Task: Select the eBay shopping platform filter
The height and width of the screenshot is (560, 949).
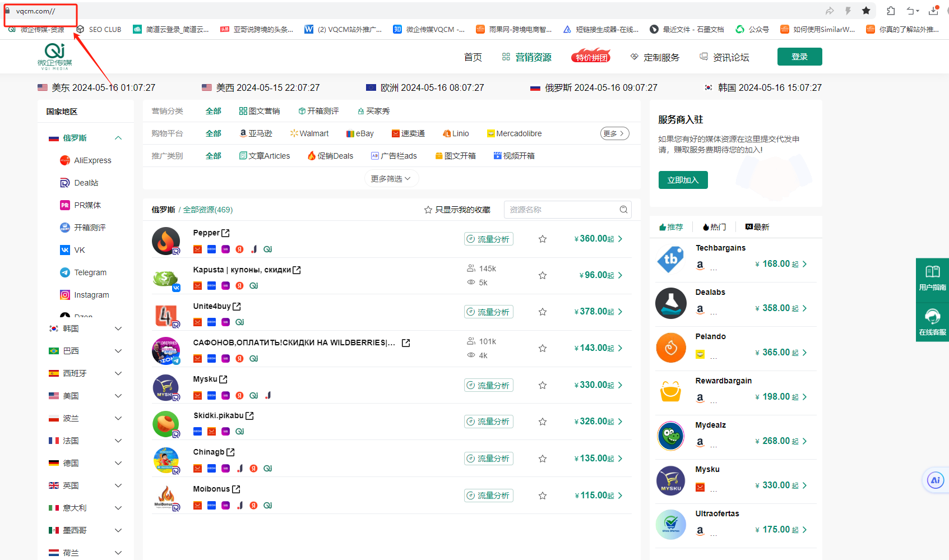Action: (360, 133)
